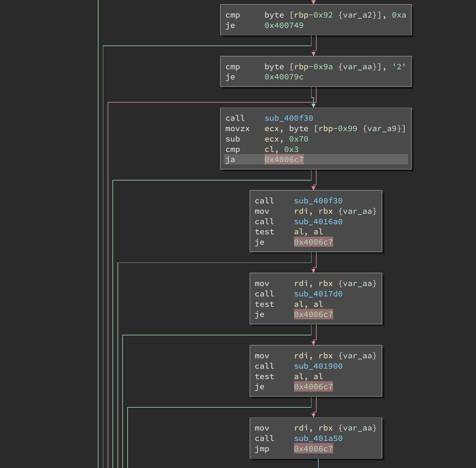The width and height of the screenshot is (476, 468).
Task: Open the sub_400f30 function in top call block
Action: [289, 118]
